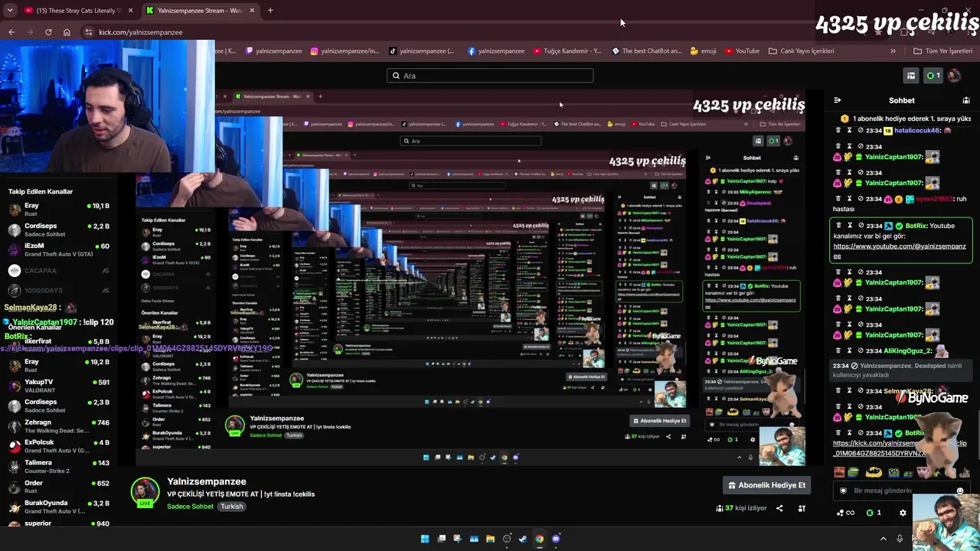980x551 pixels.
Task: Open BurakOyunda channel in the sidebar
Action: point(59,507)
